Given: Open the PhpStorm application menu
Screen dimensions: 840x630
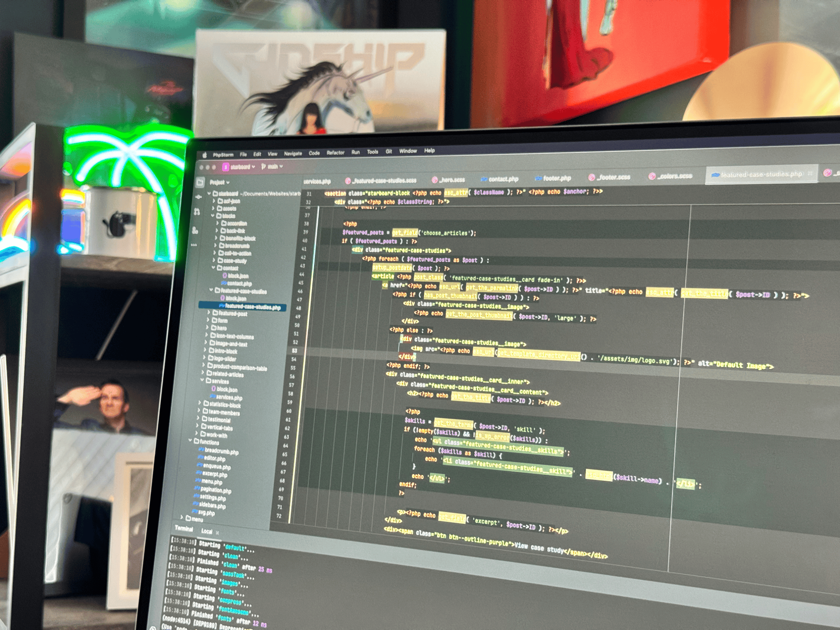Looking at the screenshot, I should pos(223,155).
